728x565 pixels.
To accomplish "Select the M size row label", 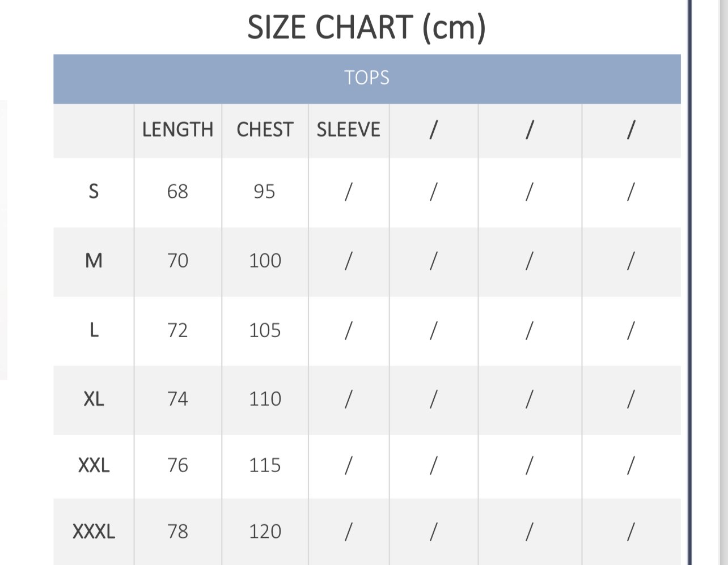I will coord(94,261).
